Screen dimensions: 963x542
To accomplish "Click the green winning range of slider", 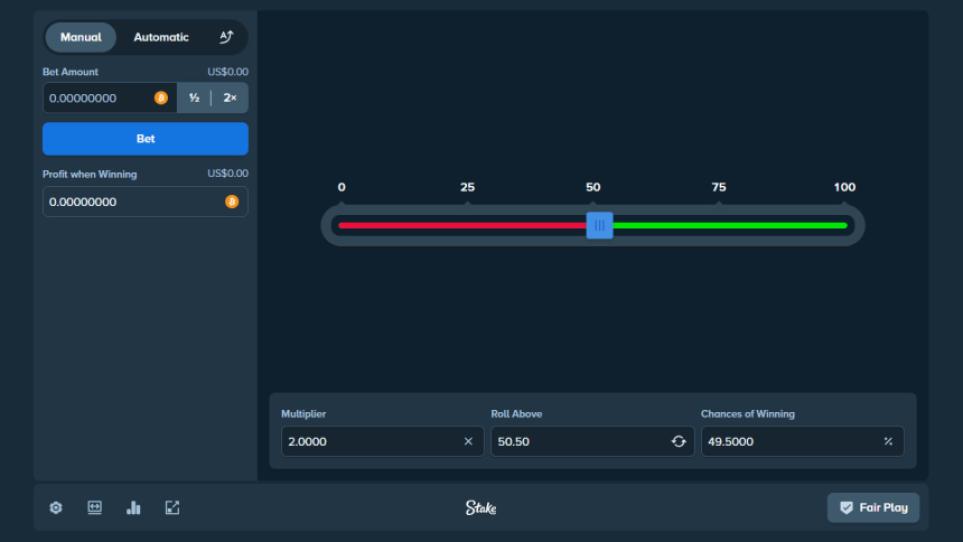I will coord(730,225).
